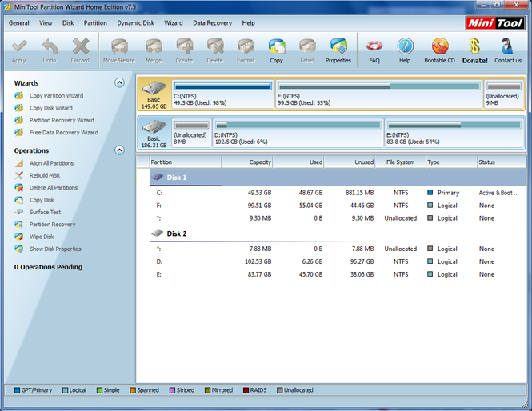Select the C:(NTFS) block in disk map
532x411 pixels.
(x=223, y=94)
